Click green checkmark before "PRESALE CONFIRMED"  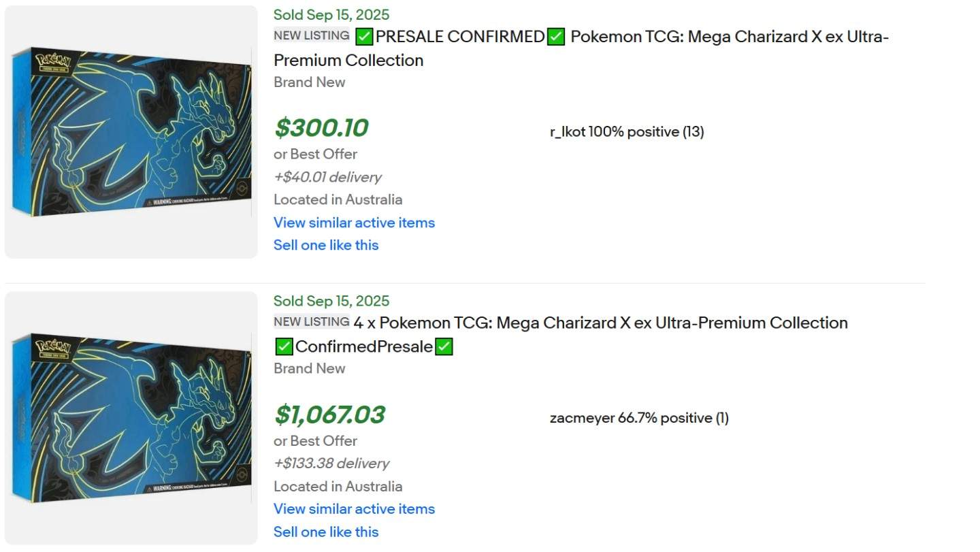pos(364,37)
